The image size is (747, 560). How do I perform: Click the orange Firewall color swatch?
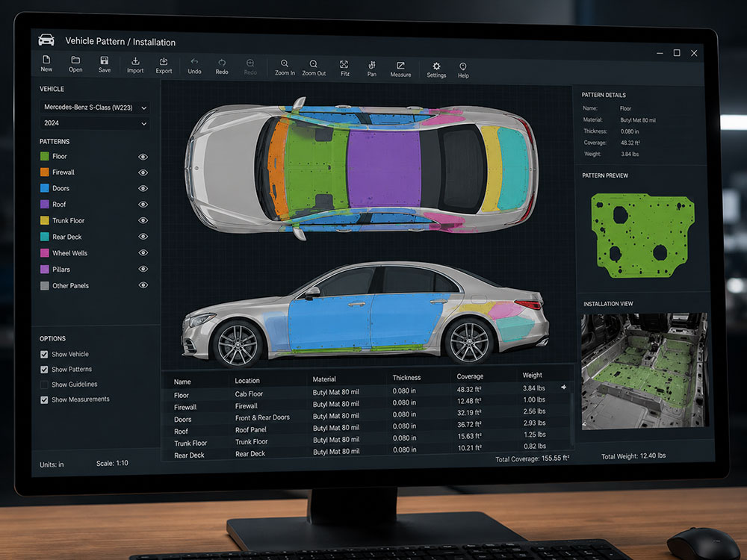pyautogui.click(x=44, y=172)
